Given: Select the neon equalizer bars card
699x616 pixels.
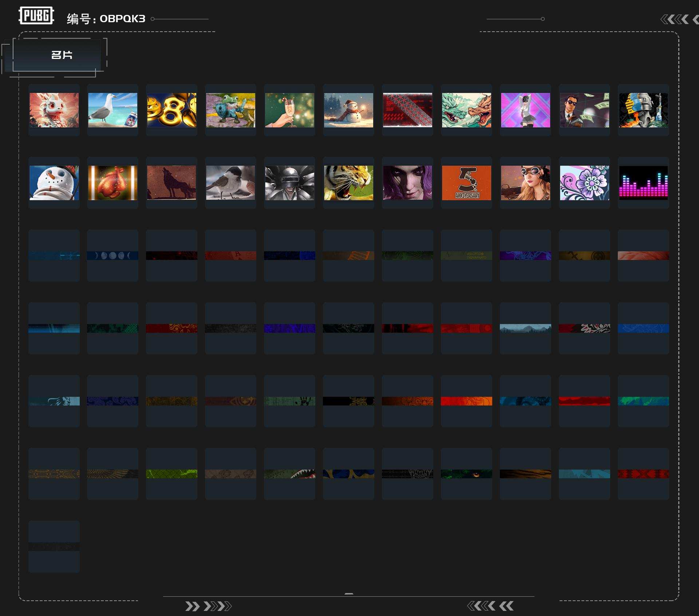Looking at the screenshot, I should click(644, 183).
